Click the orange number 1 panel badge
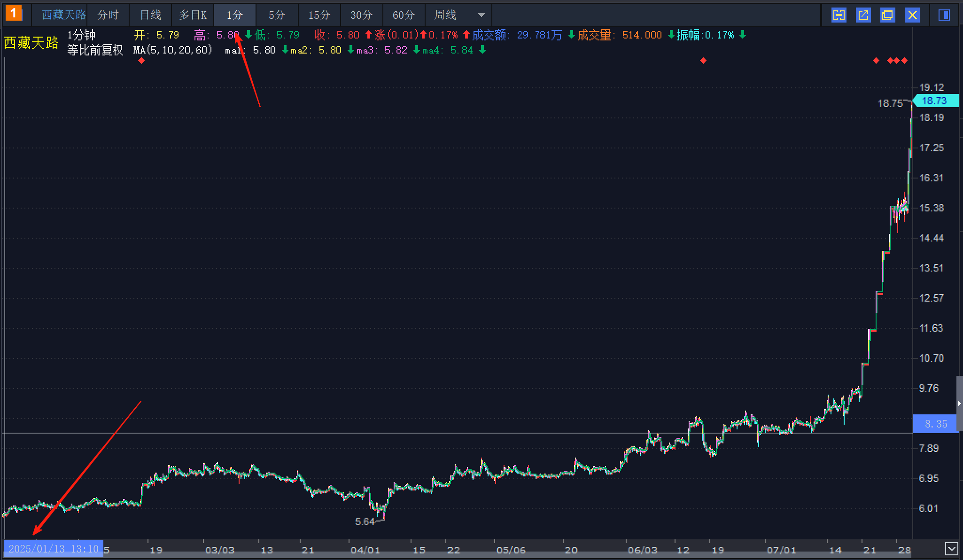 coord(14,14)
